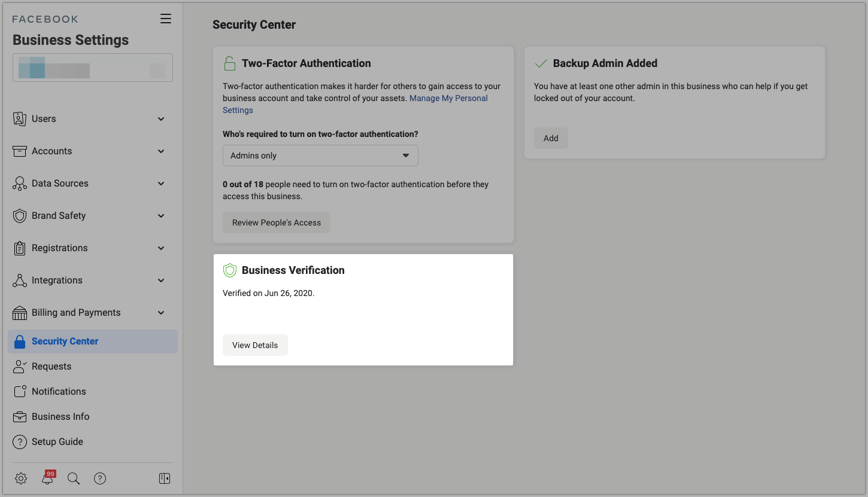
Task: Go to Security Center menu item
Action: pyautogui.click(x=93, y=342)
